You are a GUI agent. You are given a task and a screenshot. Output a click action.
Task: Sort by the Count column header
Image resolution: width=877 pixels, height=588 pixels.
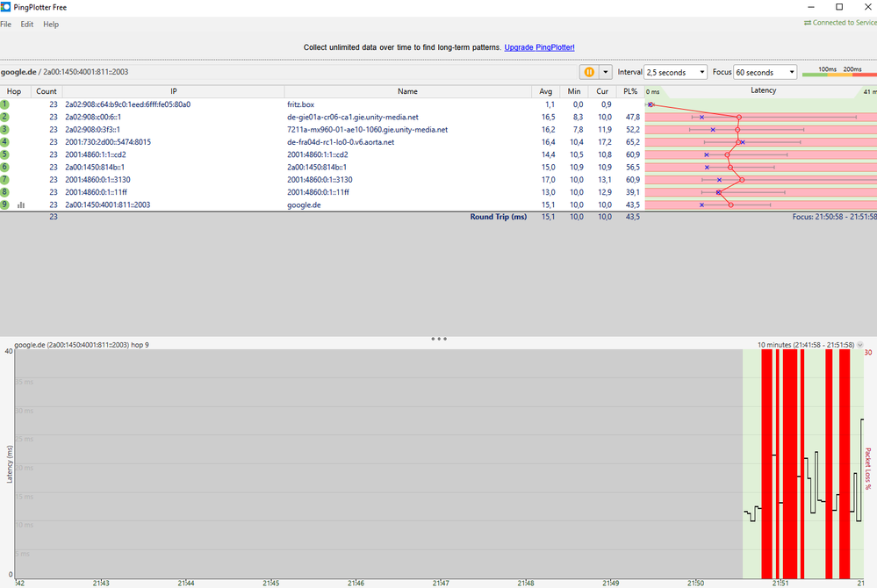[x=47, y=91]
